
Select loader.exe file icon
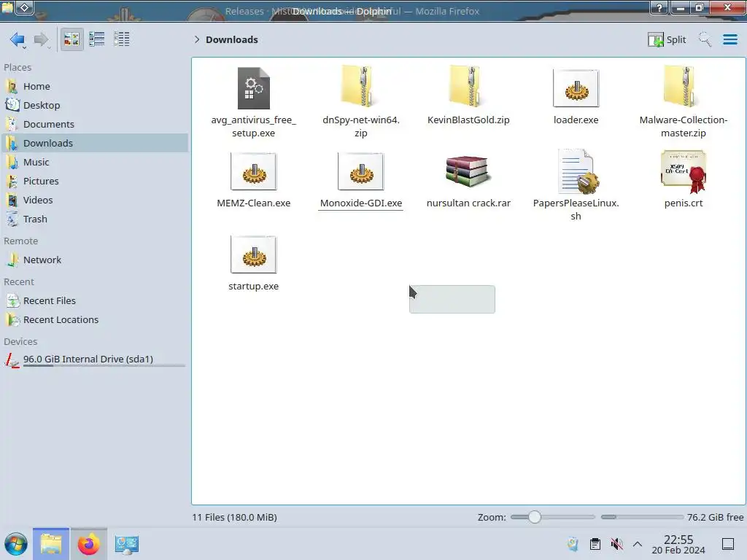click(576, 88)
